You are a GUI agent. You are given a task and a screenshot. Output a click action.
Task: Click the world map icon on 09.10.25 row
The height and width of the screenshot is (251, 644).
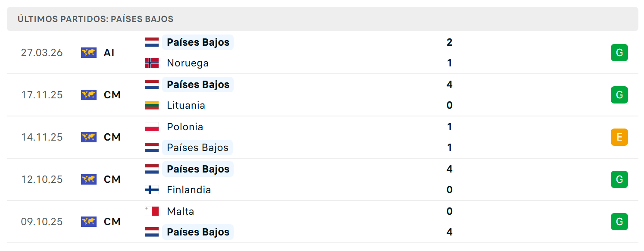click(x=89, y=222)
